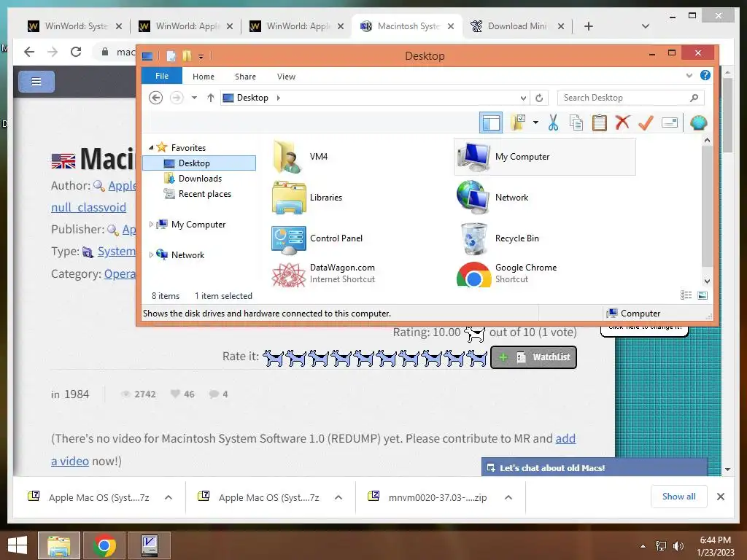The image size is (747, 560).
Task: Open the folder options dropdown arrow
Action: coord(535,122)
